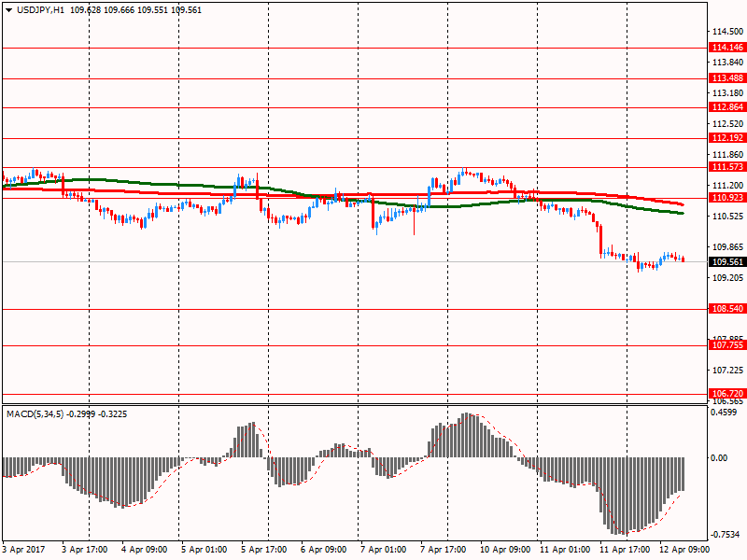The height and width of the screenshot is (560, 747).
Task: Select the 108.540 support level label
Action: click(727, 309)
